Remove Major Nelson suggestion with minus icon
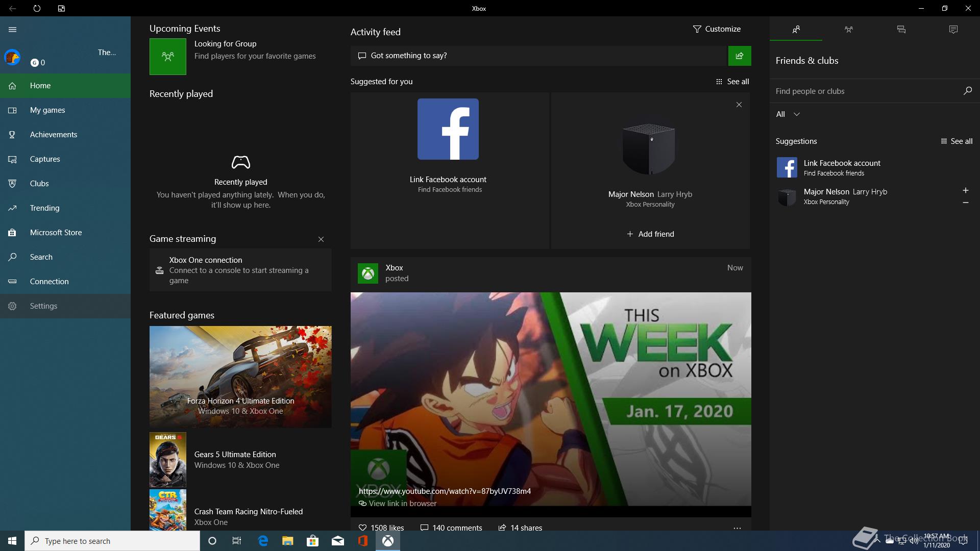This screenshot has width=980, height=551. 966,203
